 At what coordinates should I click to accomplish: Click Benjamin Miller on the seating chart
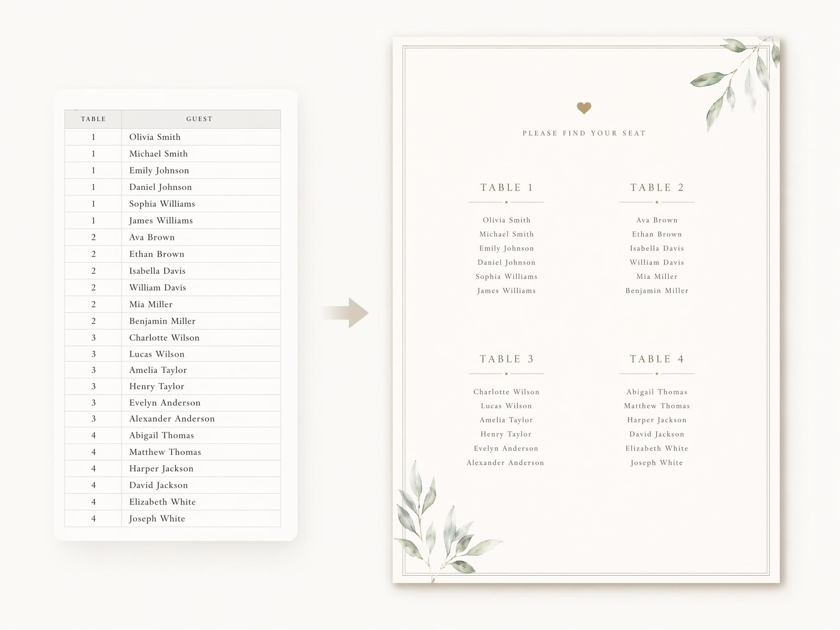pos(657,291)
